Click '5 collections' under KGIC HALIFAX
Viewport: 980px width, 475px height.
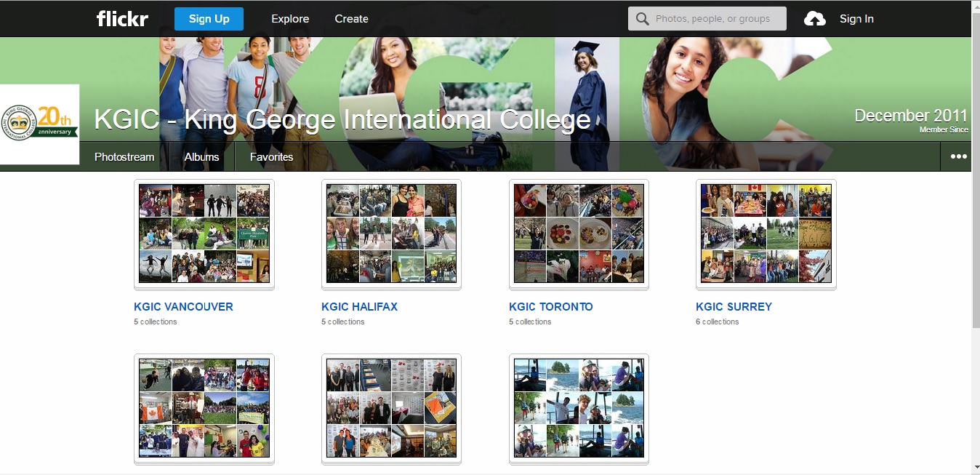[342, 322]
